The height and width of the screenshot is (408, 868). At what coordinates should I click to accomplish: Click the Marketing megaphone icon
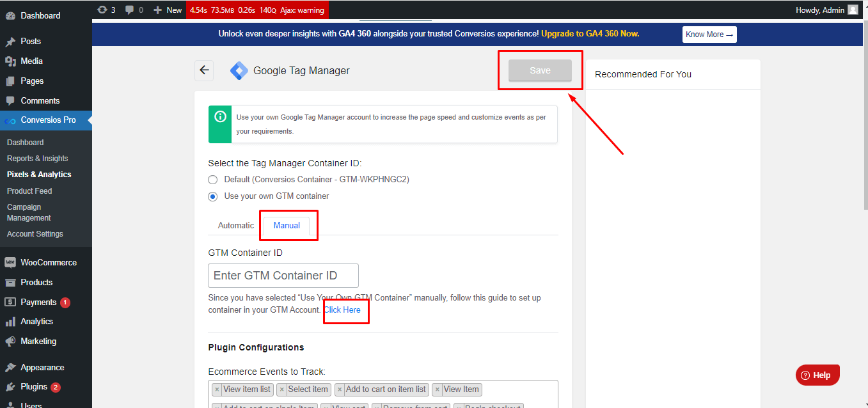[x=10, y=341]
